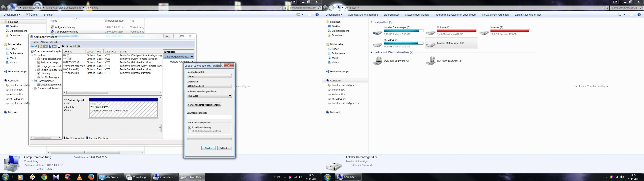Click VLC cone icon in taskbar

pyautogui.click(x=79, y=177)
